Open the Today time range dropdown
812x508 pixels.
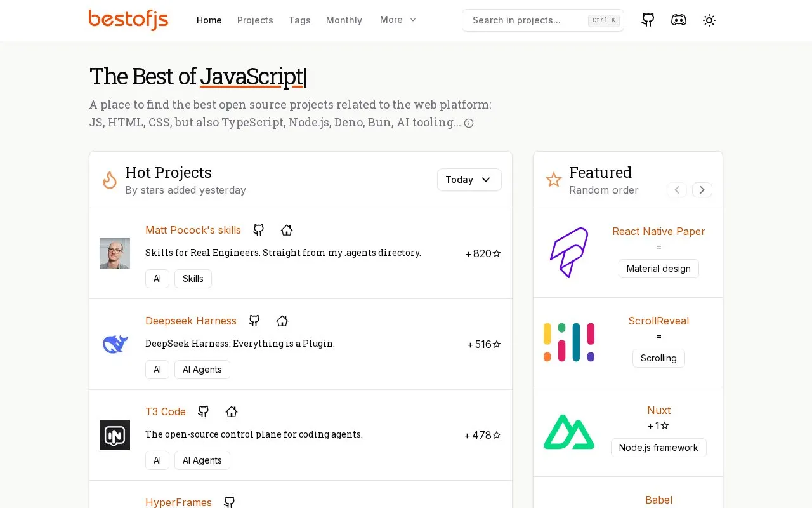pos(469,180)
